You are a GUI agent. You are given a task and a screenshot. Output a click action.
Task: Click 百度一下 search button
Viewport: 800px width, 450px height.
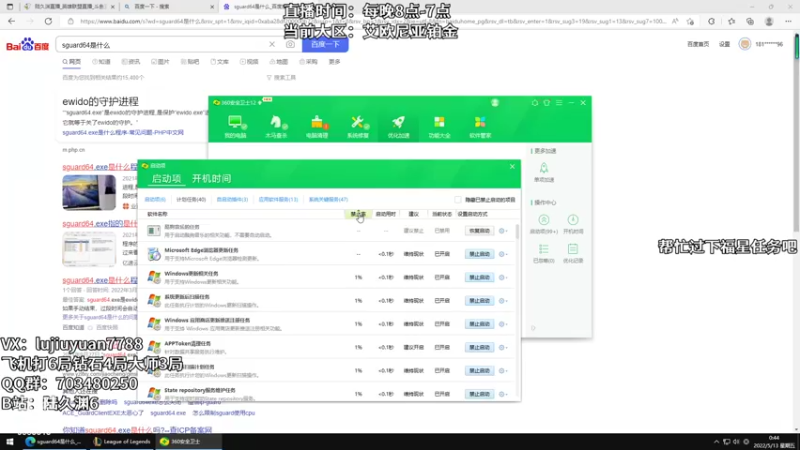pos(325,45)
